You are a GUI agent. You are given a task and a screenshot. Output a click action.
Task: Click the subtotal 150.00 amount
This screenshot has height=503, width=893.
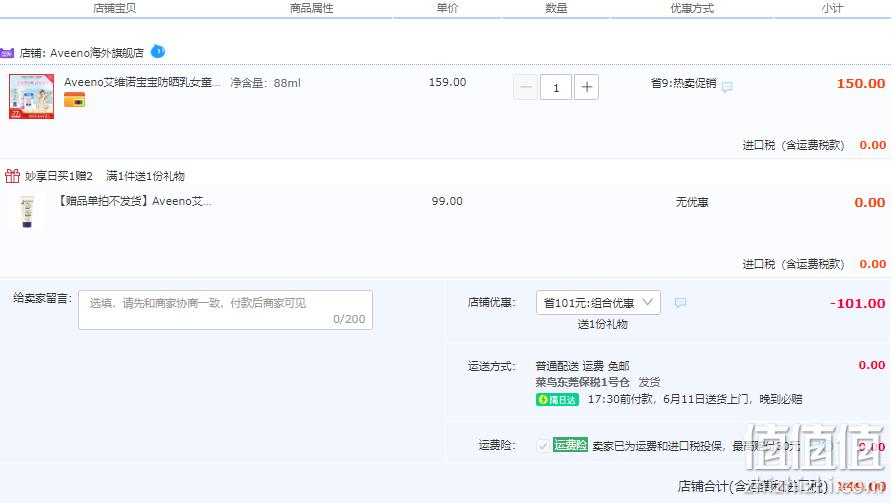(861, 83)
